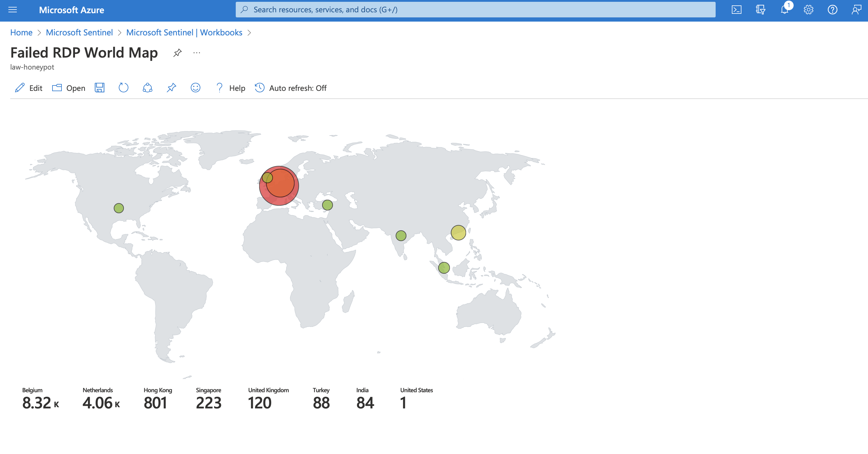
Task: Click the United Kingdom 120 metric
Action: (268, 399)
